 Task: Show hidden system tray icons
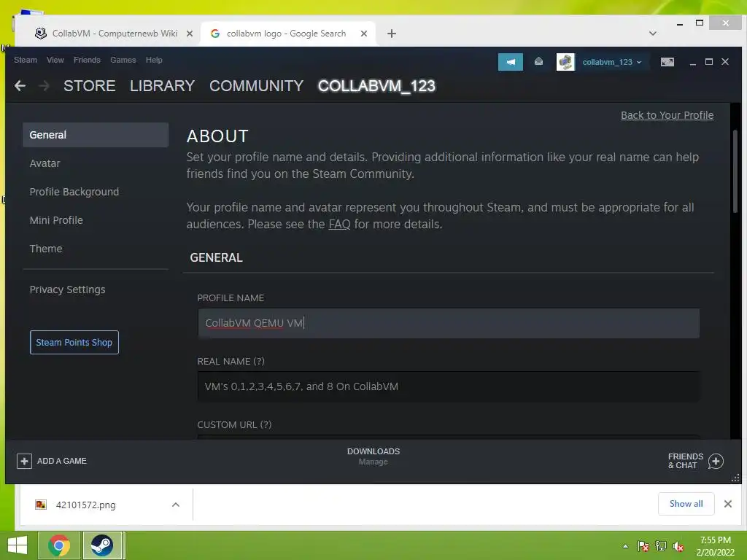pos(625,546)
